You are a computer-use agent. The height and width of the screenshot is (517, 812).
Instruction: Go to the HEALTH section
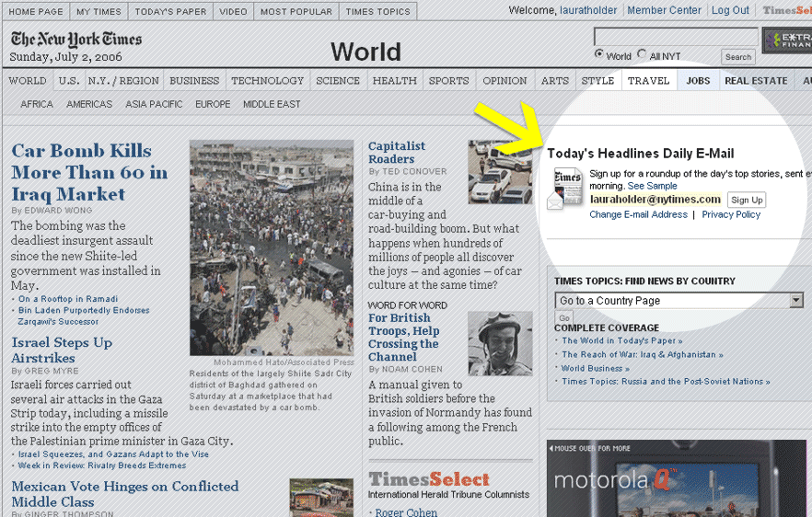(395, 81)
